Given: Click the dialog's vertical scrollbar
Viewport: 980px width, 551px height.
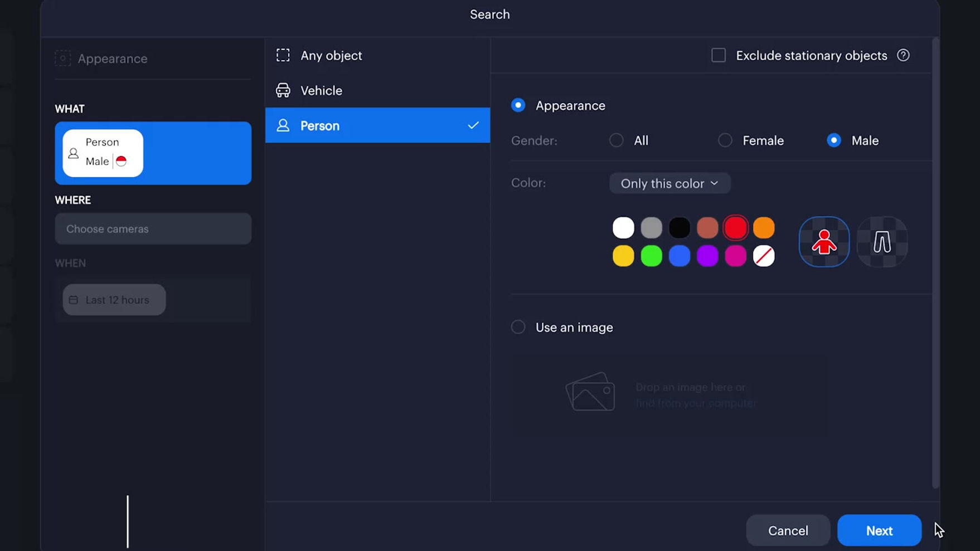Looking at the screenshot, I should click(x=936, y=263).
